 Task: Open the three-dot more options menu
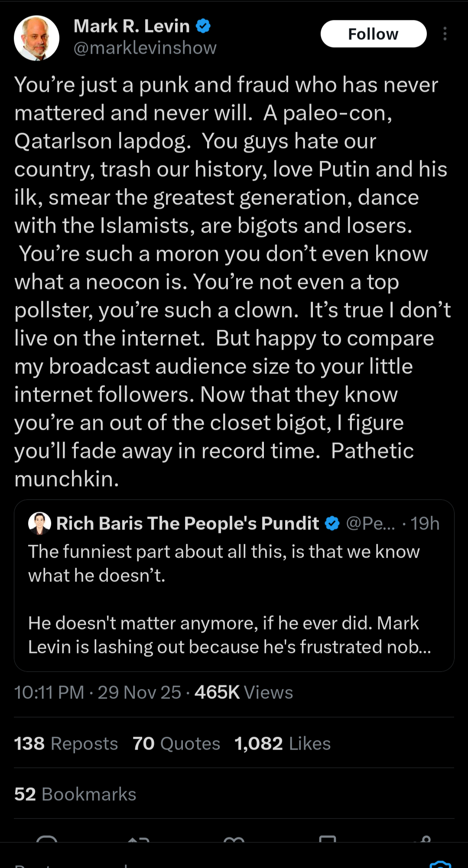click(x=445, y=34)
